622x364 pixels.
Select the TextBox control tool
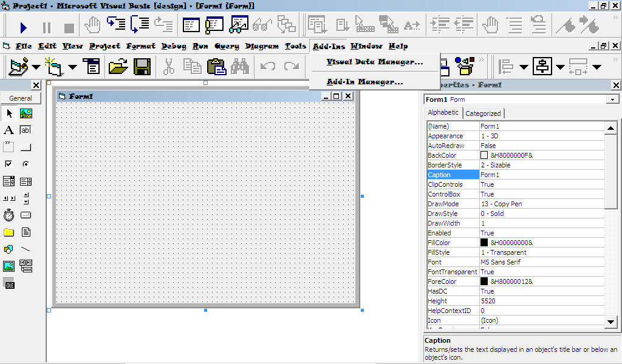point(26,130)
